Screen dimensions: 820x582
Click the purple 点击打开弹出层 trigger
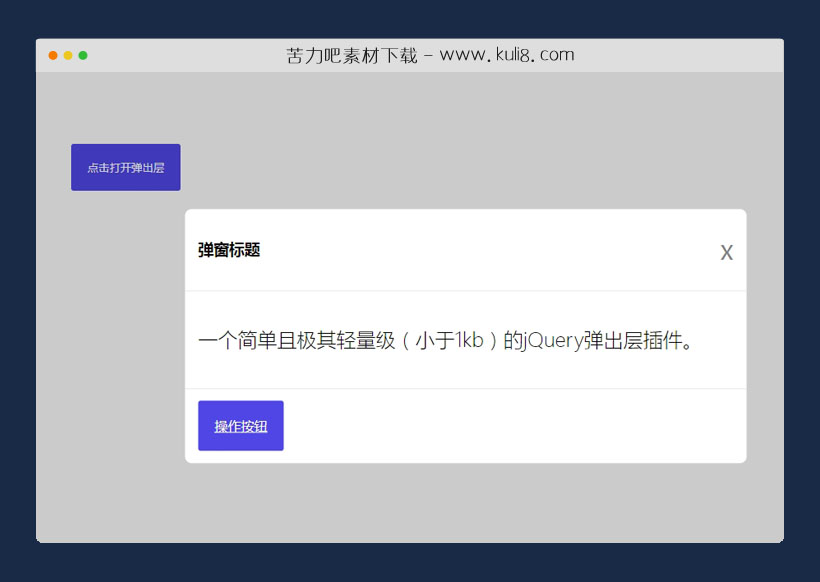125,167
